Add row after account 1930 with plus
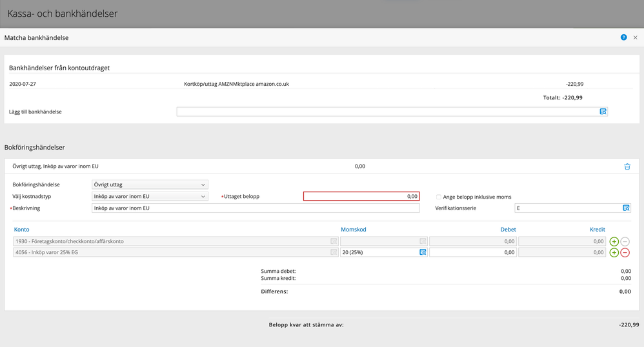 [614, 241]
